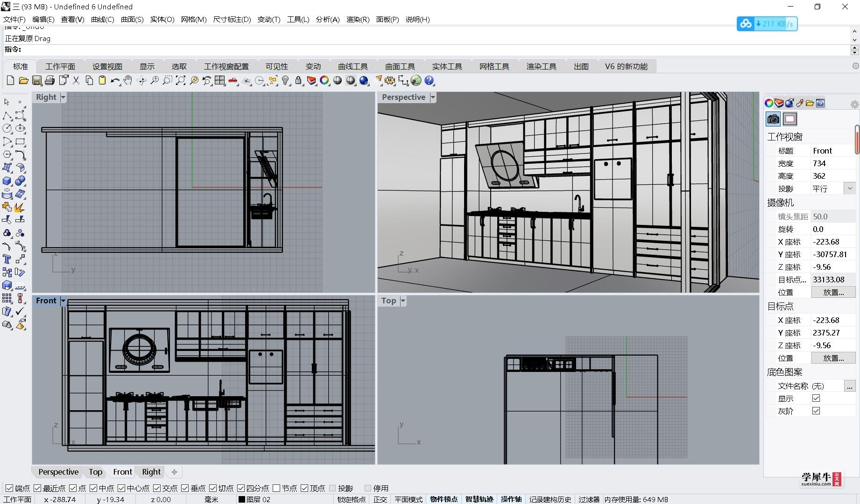
Task: Enable the 节点 osnap checkbox
Action: 276,488
